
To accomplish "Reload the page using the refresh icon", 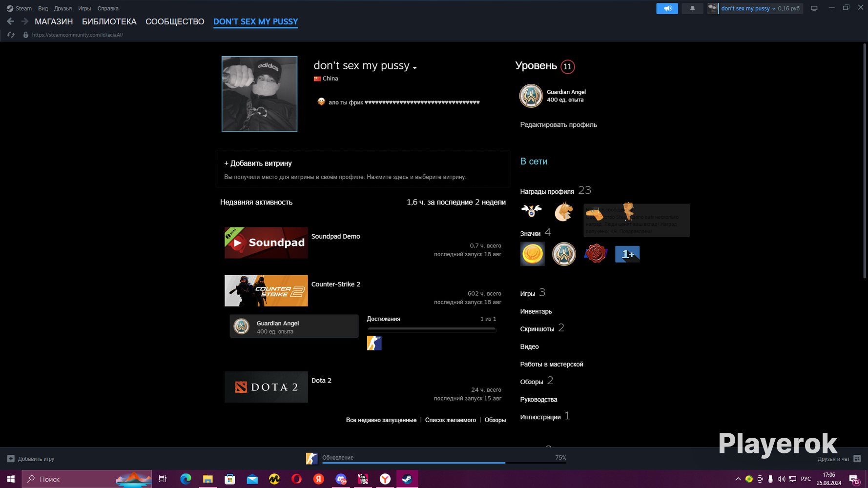I will tap(11, 35).
